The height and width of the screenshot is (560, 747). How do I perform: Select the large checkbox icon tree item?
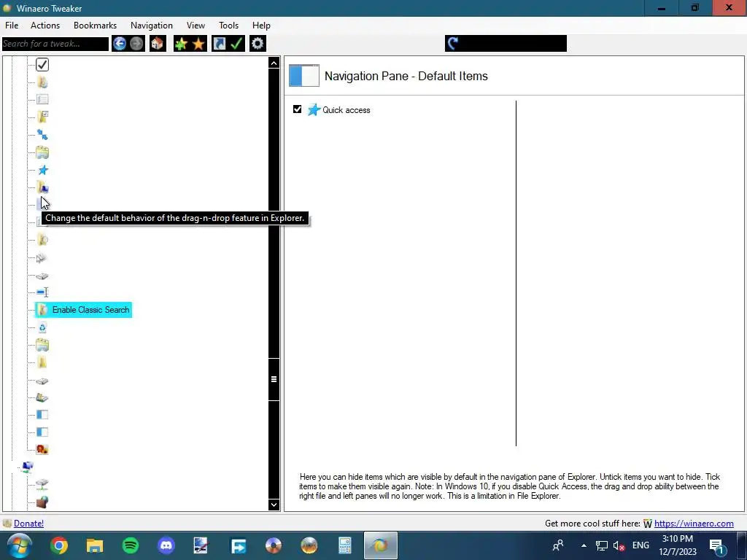pos(42,64)
